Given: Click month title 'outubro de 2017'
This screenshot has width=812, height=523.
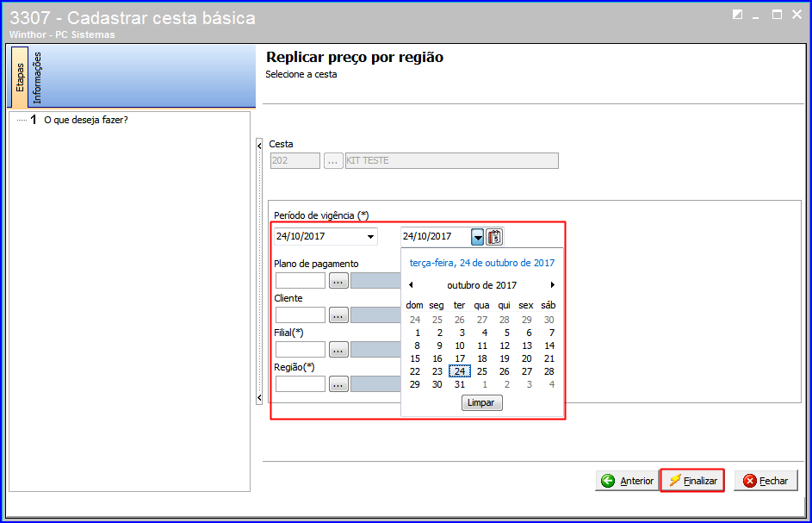Looking at the screenshot, I should click(481, 285).
